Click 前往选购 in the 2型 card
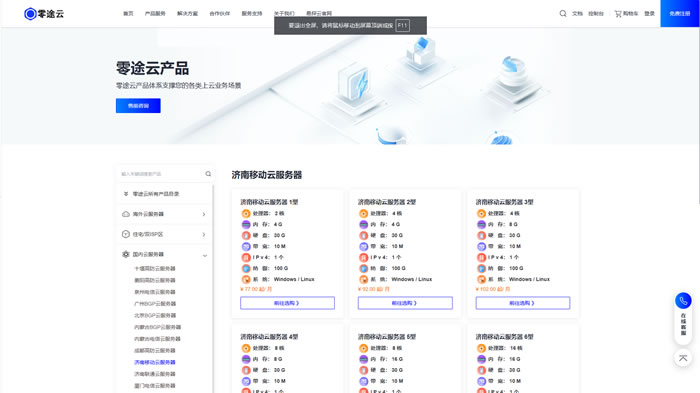 tap(405, 303)
